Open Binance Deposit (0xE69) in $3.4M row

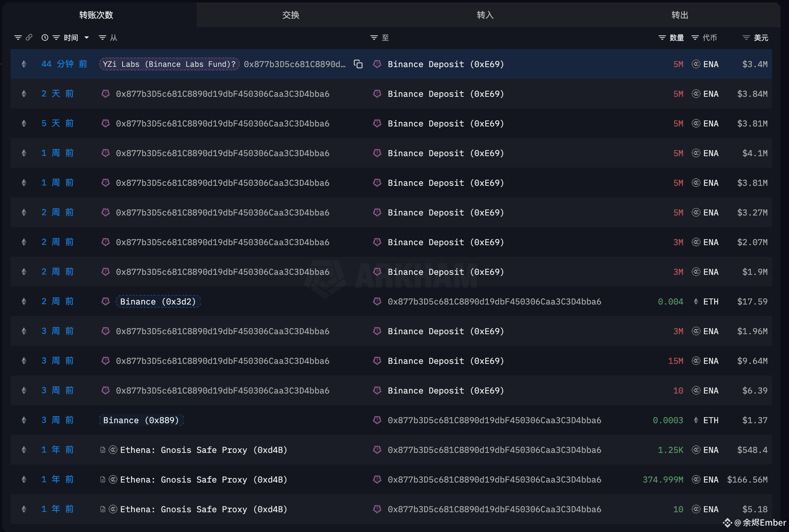446,64
